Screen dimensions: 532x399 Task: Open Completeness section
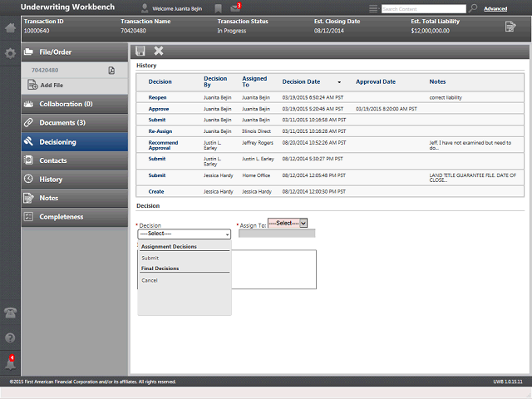point(75,217)
